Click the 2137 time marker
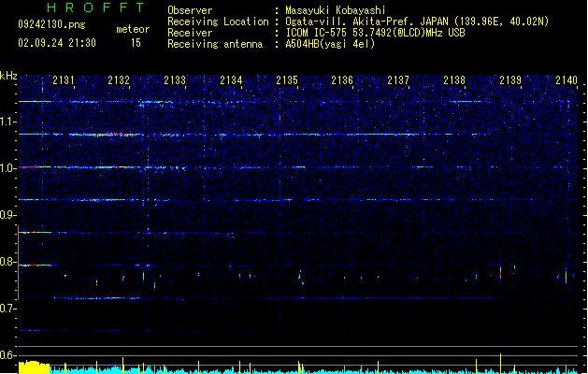The width and height of the screenshot is (588, 374). pos(398,80)
